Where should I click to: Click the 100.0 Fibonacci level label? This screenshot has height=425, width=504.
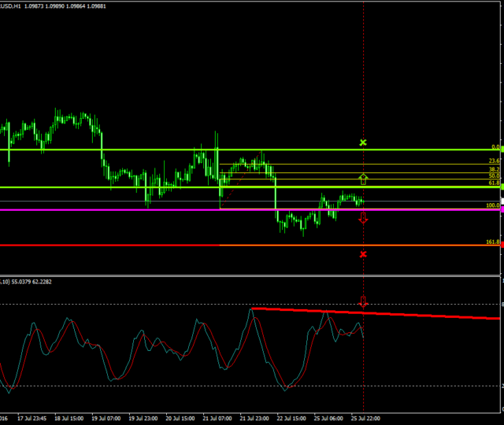pyautogui.click(x=492, y=205)
